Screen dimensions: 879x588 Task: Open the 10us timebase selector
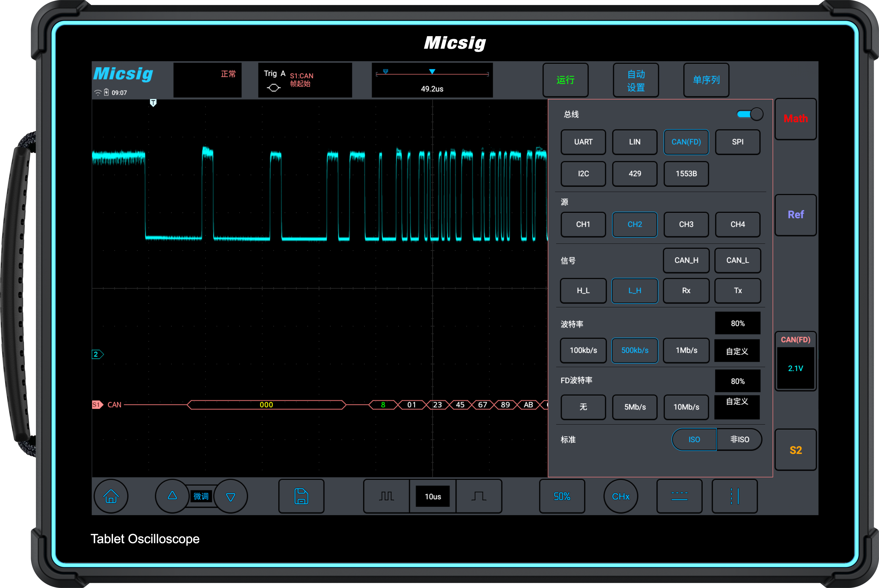(x=433, y=496)
